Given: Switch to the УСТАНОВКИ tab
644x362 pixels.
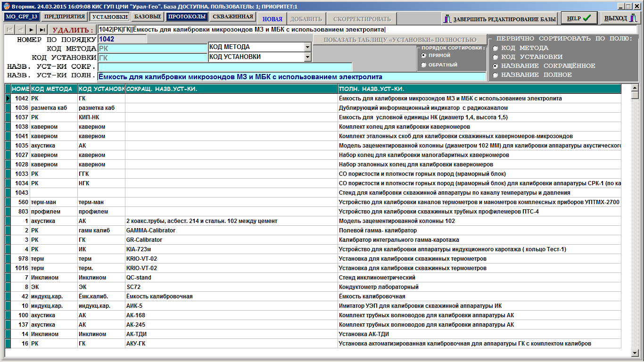Looking at the screenshot, I should point(110,17).
